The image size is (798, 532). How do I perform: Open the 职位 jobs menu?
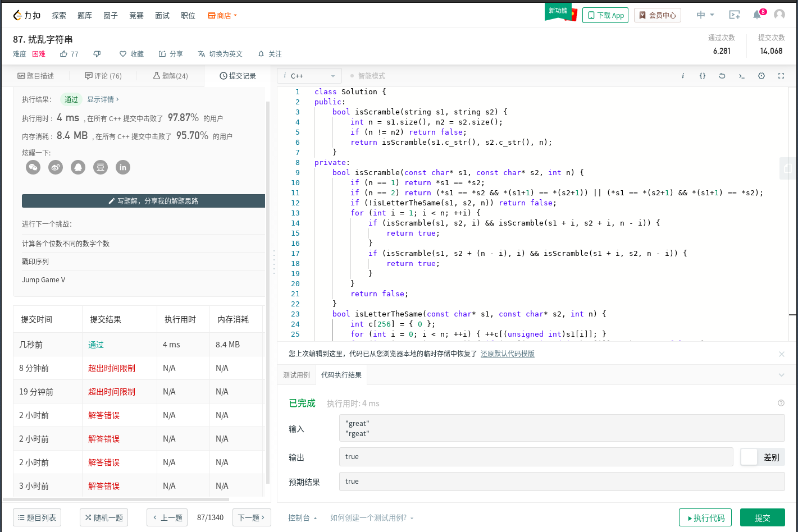coord(188,15)
